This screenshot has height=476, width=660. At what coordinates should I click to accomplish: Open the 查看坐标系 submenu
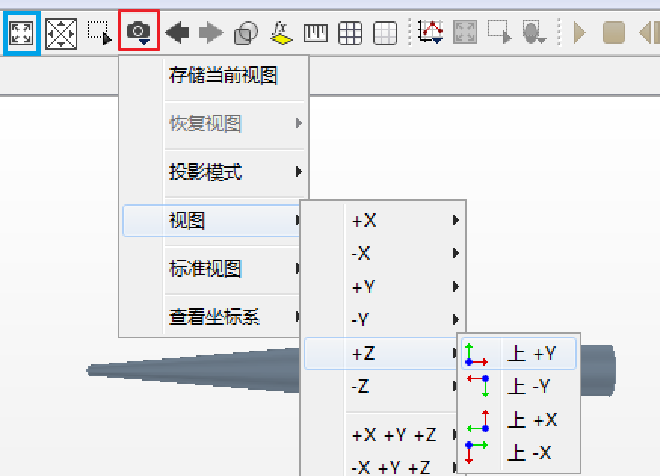click(212, 317)
